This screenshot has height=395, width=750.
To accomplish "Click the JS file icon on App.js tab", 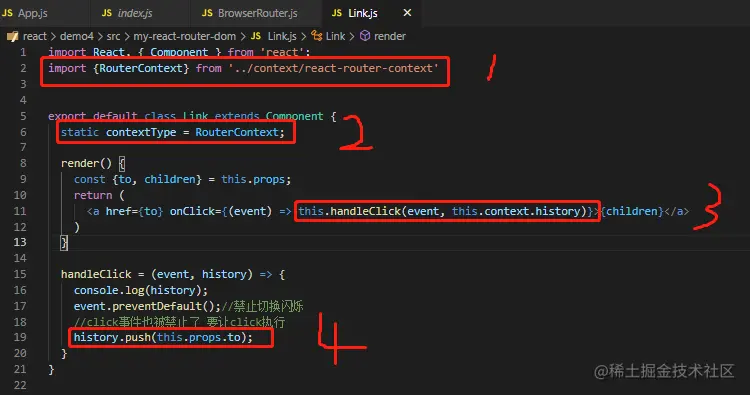I will pos(7,13).
